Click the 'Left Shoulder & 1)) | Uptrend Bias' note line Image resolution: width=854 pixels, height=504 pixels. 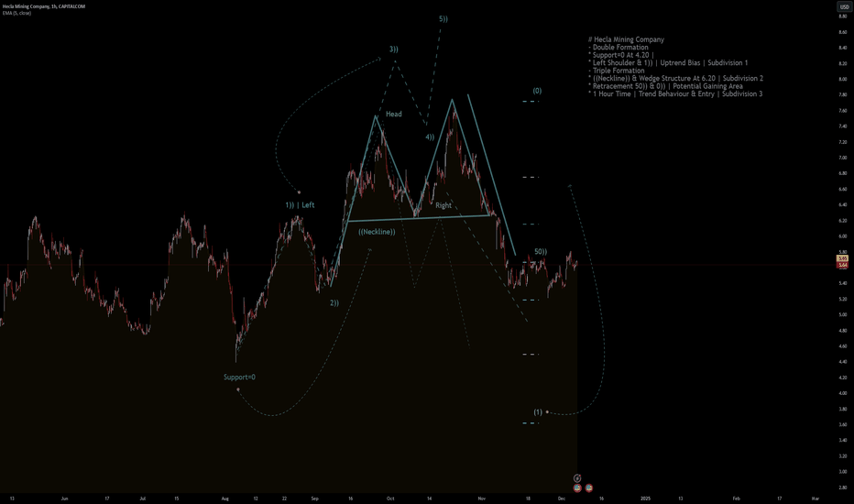668,62
